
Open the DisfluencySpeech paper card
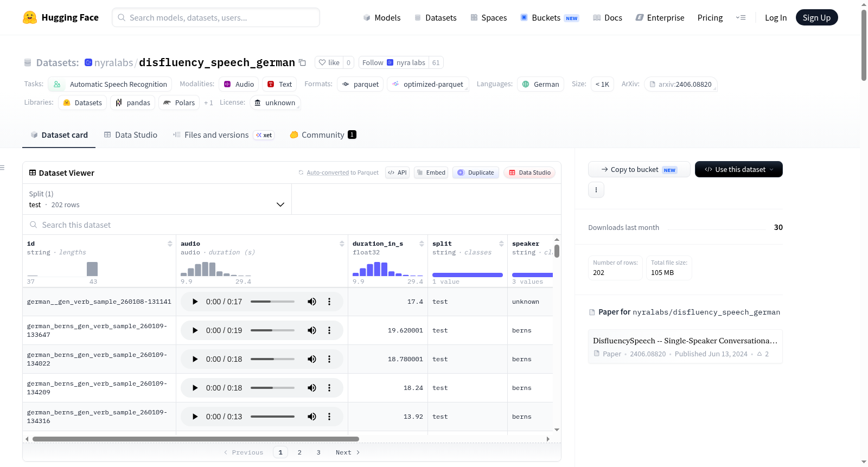tap(685, 347)
